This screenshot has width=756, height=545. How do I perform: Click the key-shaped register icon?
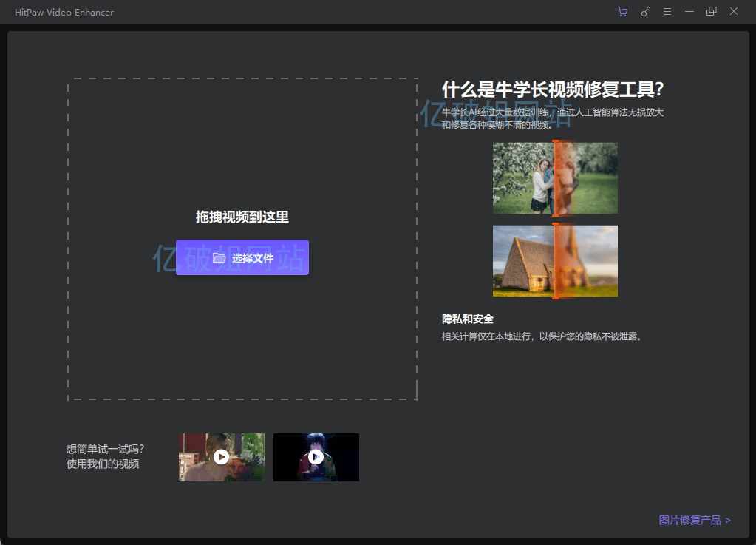645,12
